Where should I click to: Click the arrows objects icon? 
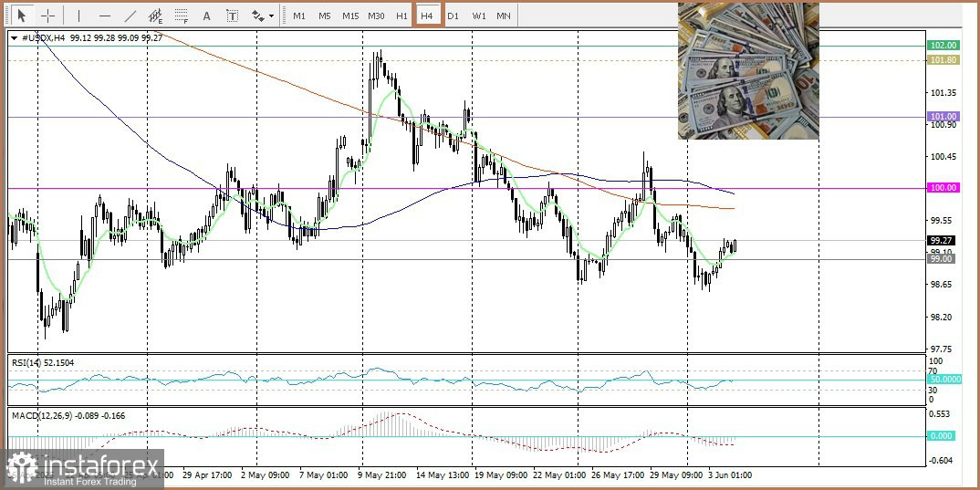[x=257, y=16]
